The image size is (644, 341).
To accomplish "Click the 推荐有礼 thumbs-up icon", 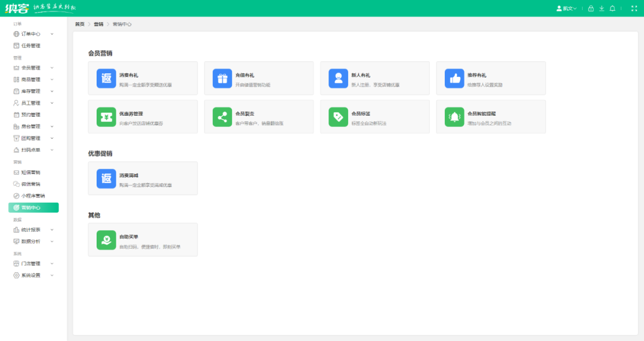I will pyautogui.click(x=454, y=79).
